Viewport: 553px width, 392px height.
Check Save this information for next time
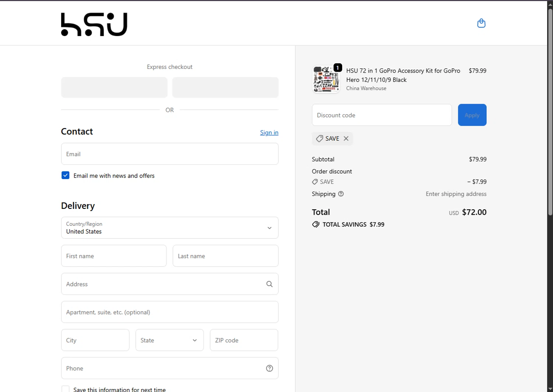(x=65, y=389)
